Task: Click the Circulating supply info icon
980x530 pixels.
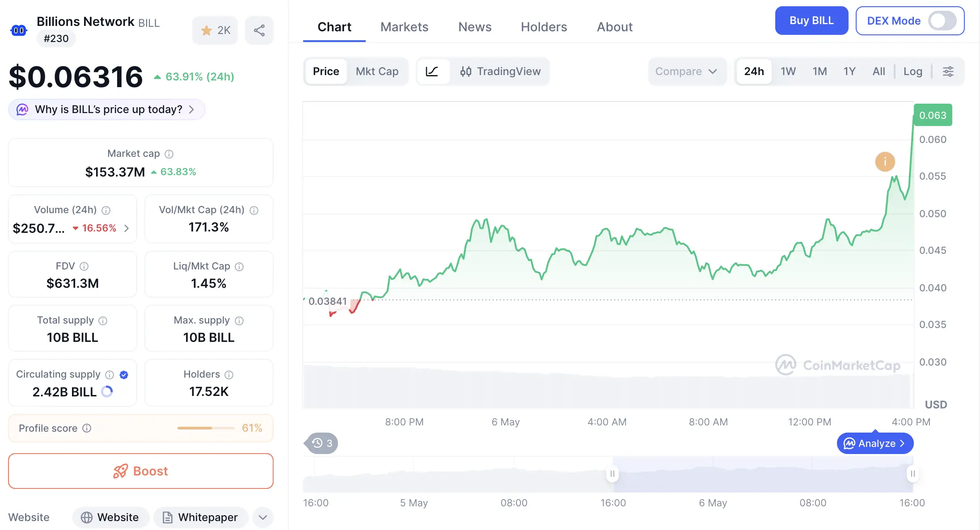Action: pos(110,375)
